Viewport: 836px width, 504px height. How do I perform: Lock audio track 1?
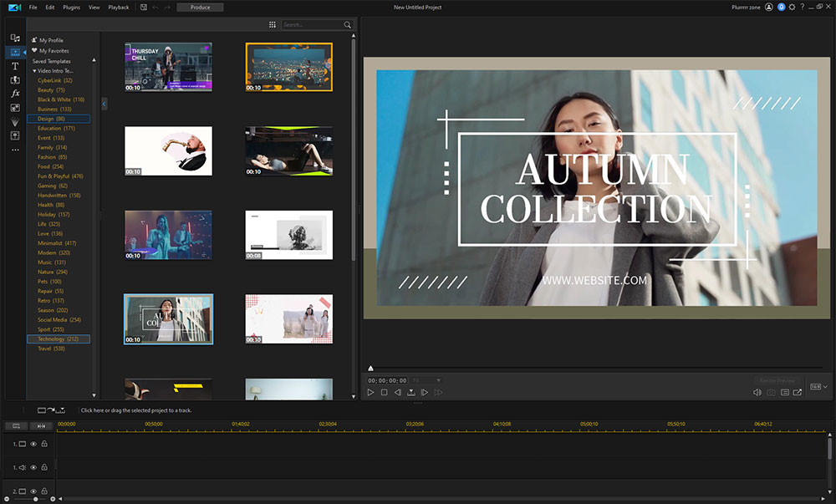pos(43,467)
